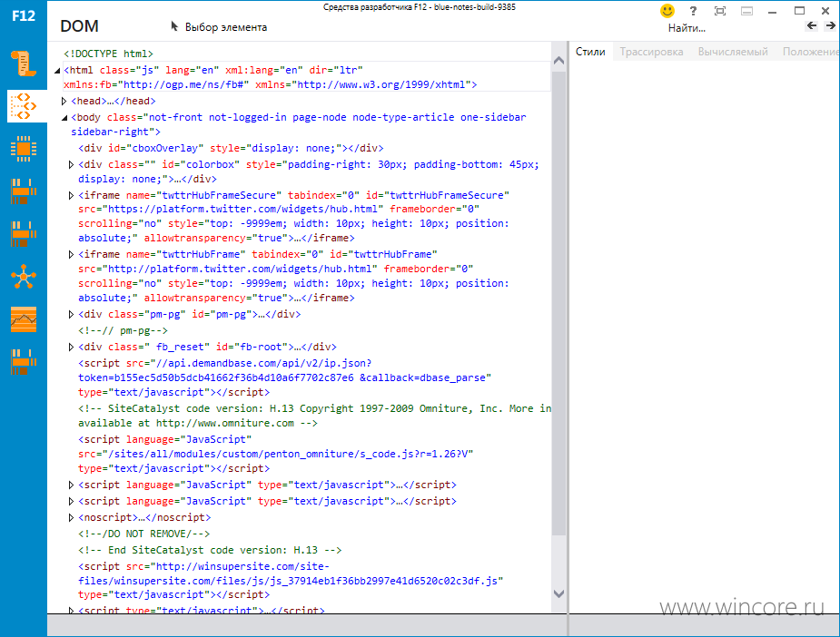Switch to the Стили tab
This screenshot has height=637, width=840.
pyautogui.click(x=590, y=52)
